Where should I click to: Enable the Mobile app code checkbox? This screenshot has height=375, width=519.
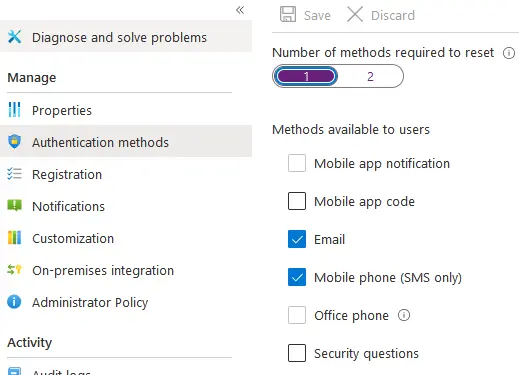(x=297, y=201)
